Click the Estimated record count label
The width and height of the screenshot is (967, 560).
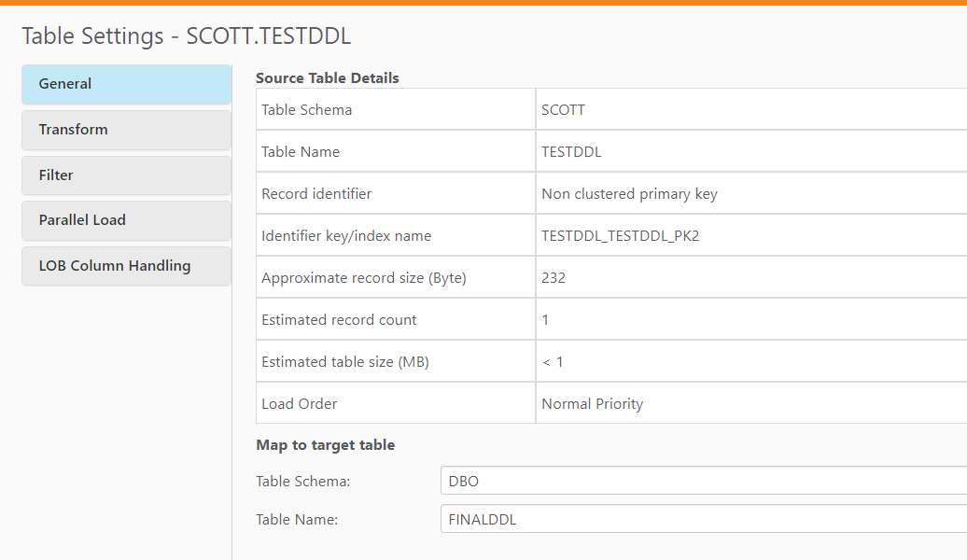(339, 320)
